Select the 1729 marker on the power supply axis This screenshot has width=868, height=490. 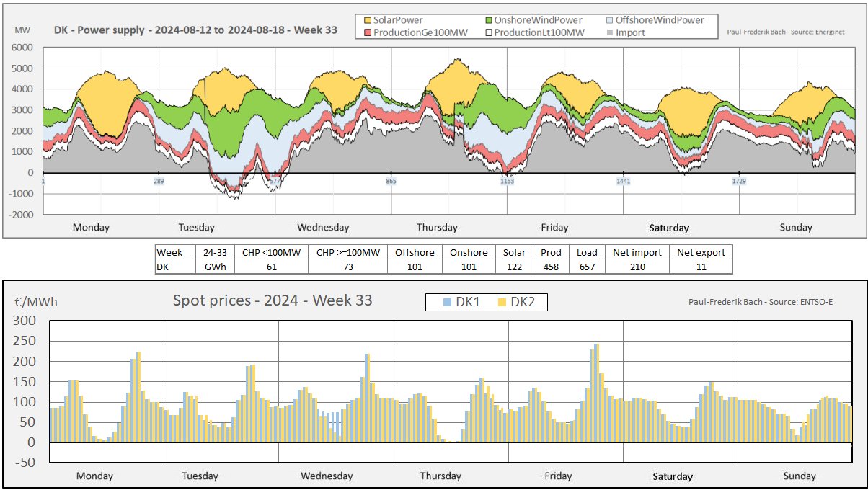tap(739, 182)
